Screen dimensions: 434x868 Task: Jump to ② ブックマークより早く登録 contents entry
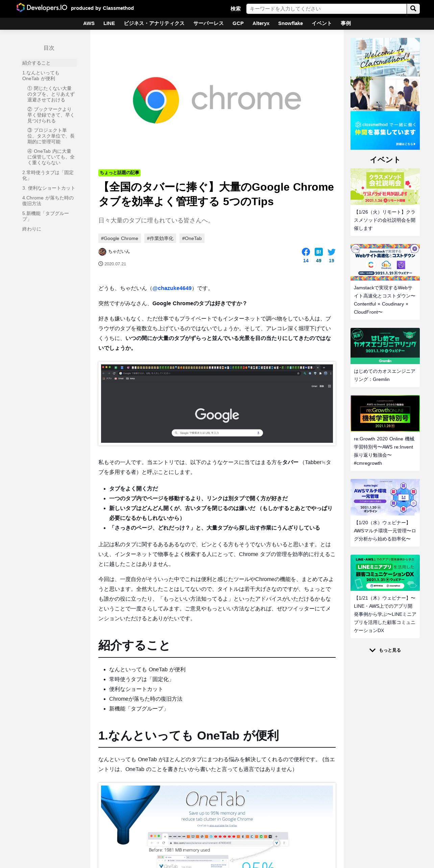click(51, 115)
